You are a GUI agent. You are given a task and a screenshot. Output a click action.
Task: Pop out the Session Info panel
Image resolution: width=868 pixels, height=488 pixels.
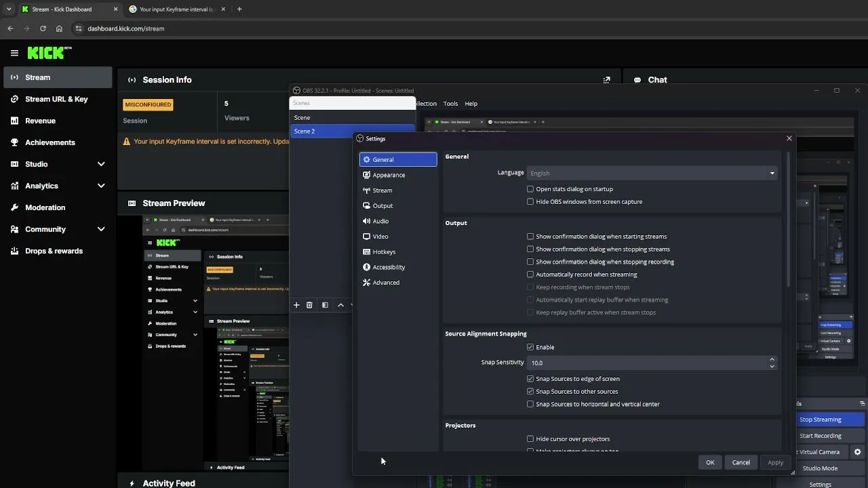pyautogui.click(x=606, y=80)
